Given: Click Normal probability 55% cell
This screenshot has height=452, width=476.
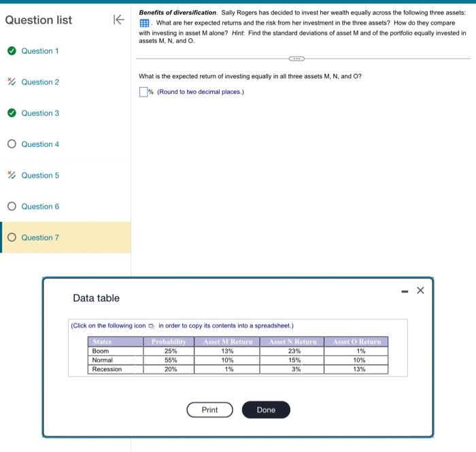Looking at the screenshot, I should (x=169, y=360).
